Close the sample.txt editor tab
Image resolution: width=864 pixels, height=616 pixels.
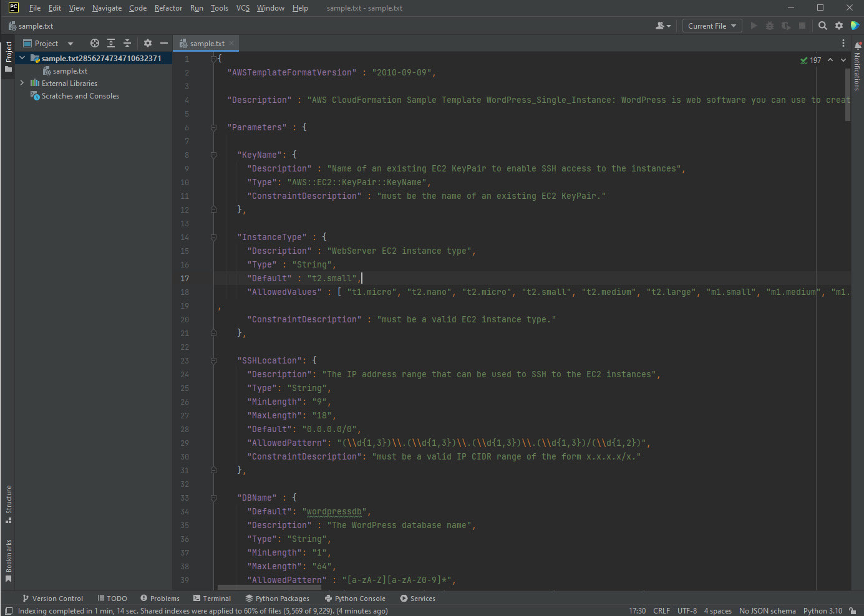click(x=231, y=43)
